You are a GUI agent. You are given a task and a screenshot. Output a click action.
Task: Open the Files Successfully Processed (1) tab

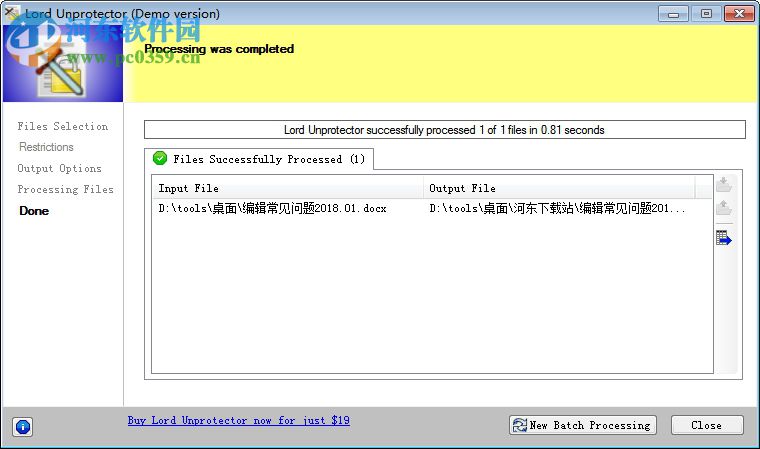[x=259, y=159]
